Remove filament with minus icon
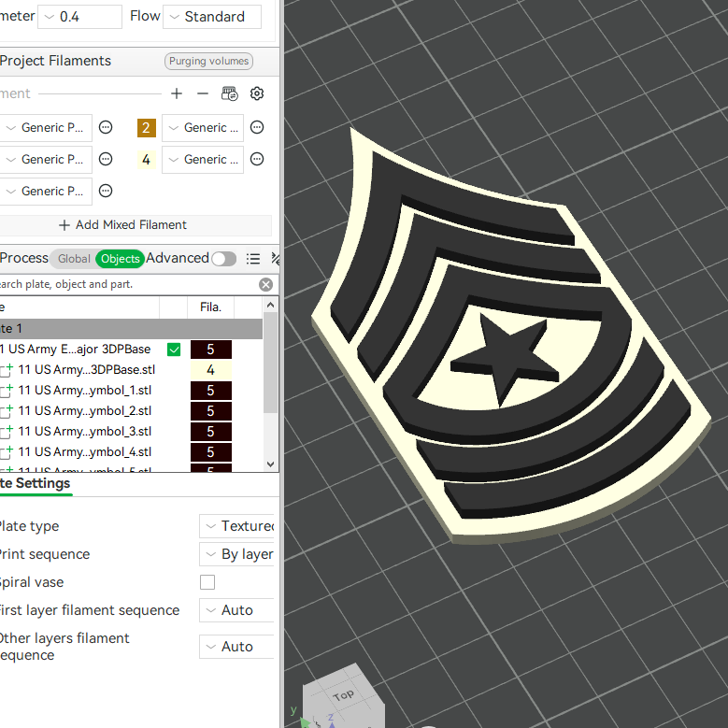The image size is (728, 728). point(203,93)
